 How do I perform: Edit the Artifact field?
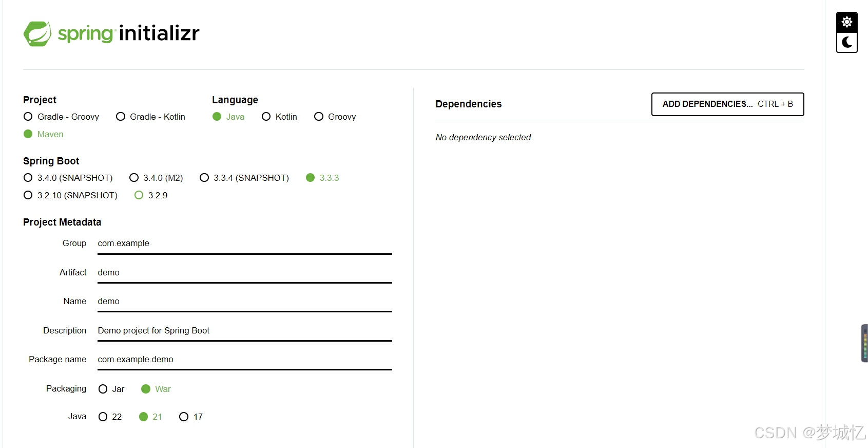[x=245, y=273]
